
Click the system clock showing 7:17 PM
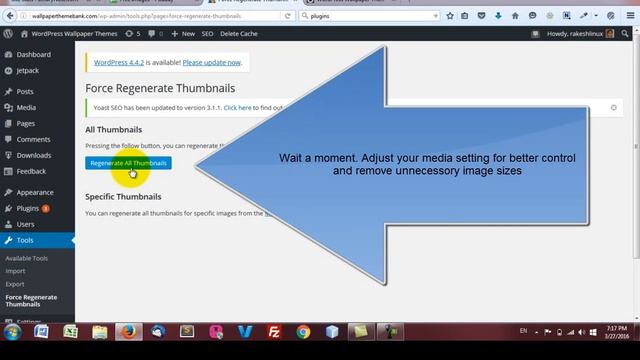[616, 332]
